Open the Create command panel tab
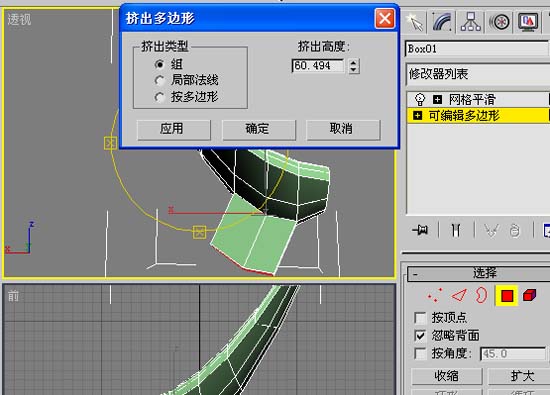Viewport: 550px width, 395px height. [x=415, y=22]
